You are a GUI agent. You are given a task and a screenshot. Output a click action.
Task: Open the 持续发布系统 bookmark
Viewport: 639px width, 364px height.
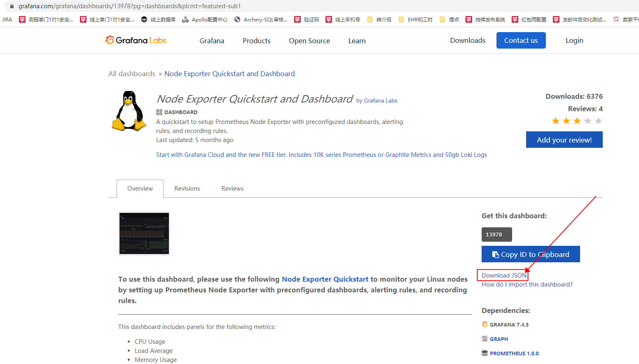485,19
